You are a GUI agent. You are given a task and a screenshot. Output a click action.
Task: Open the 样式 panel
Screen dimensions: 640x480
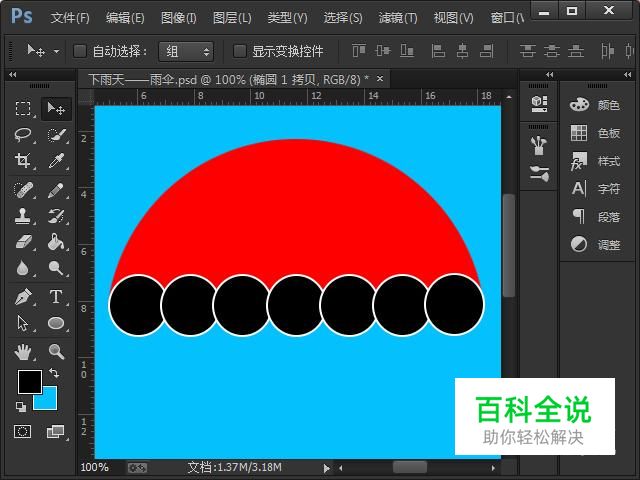coord(595,161)
